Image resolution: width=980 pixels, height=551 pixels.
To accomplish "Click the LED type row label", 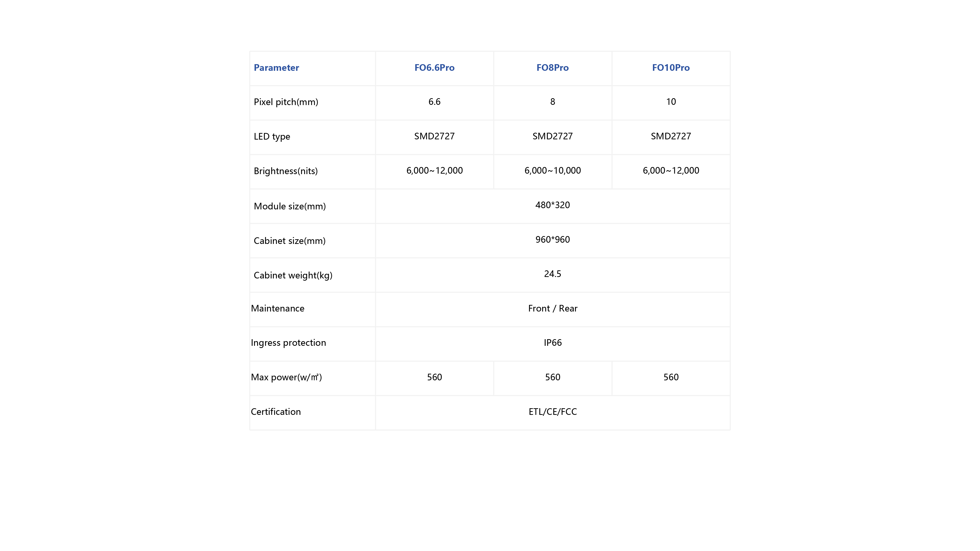I will click(x=272, y=136).
